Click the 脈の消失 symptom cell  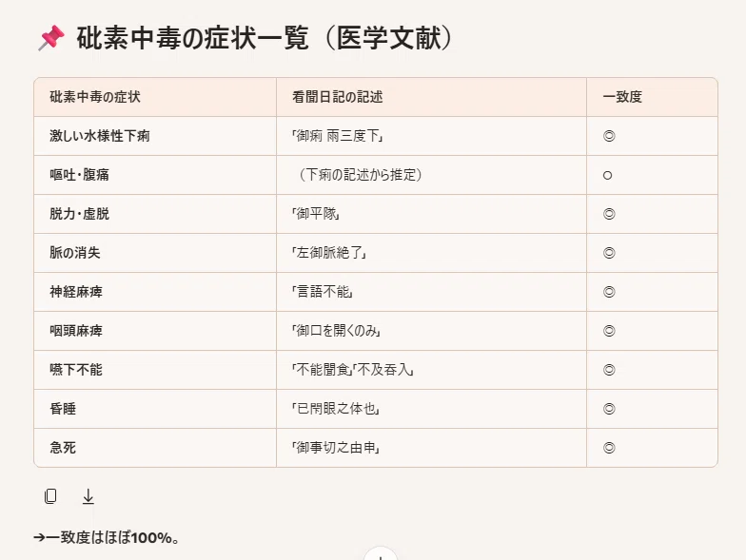[155, 253]
